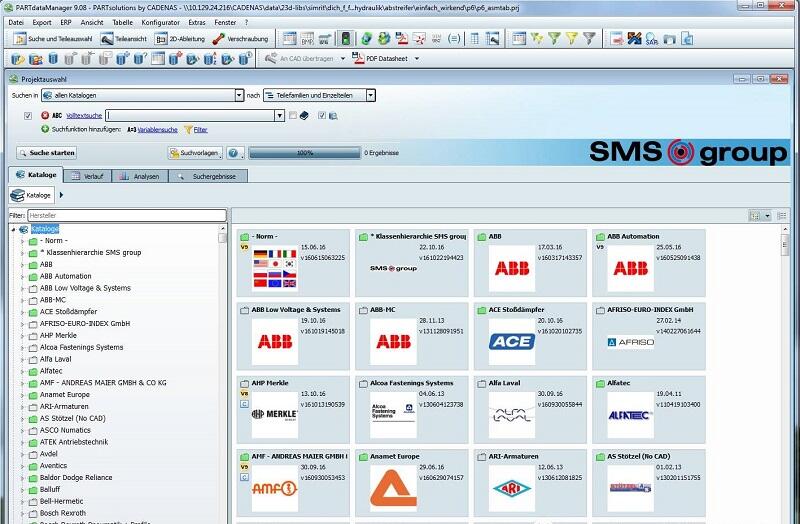This screenshot has height=524, width=800.
Task: Remove Volltextsuche with the red X icon
Action: tap(46, 116)
